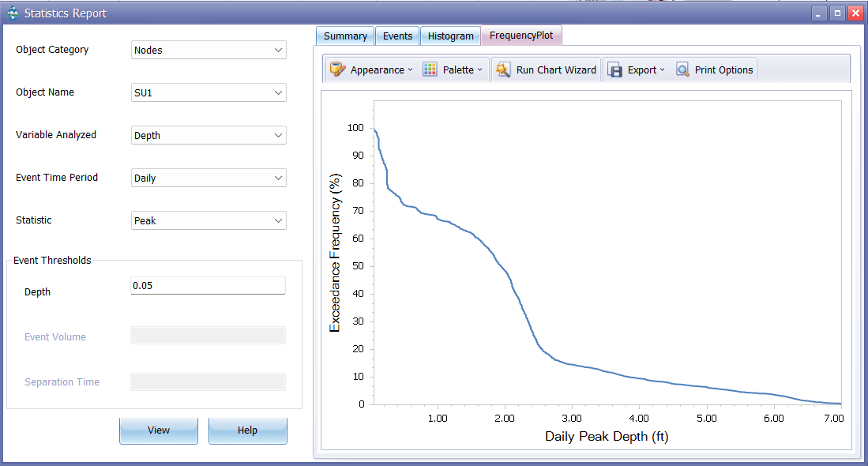This screenshot has height=466, width=868.
Task: Launch the Run Chart Wizard
Action: click(x=546, y=70)
